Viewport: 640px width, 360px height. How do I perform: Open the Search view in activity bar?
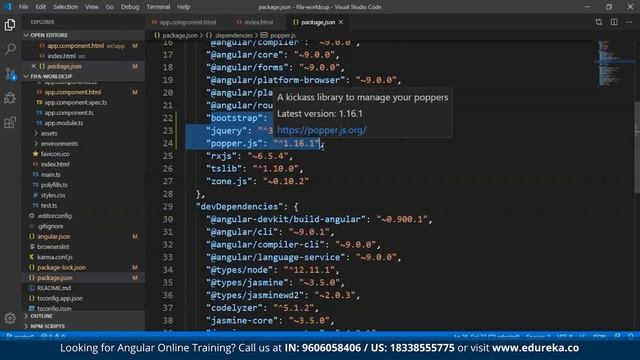[10, 49]
